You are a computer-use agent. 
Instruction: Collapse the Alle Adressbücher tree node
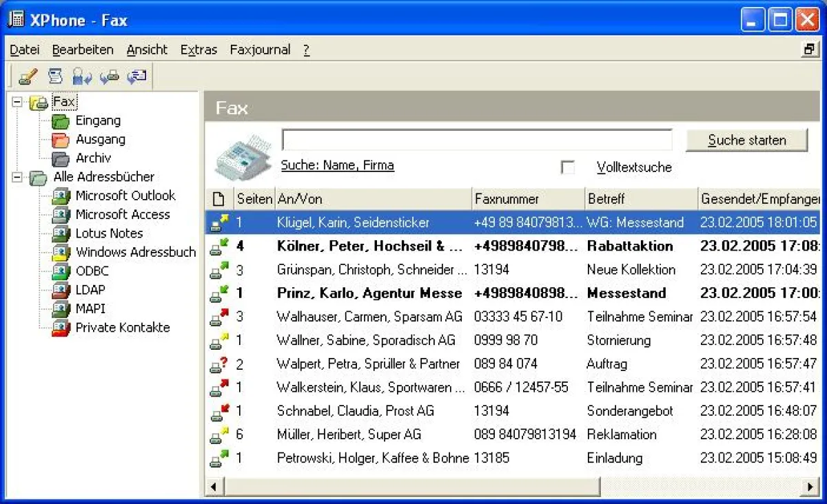click(x=17, y=177)
